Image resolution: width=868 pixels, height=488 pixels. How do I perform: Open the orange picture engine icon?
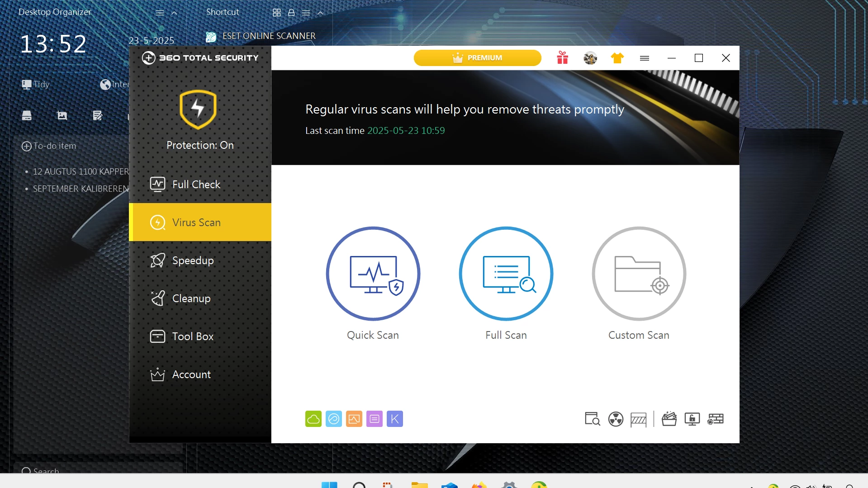pos(354,419)
